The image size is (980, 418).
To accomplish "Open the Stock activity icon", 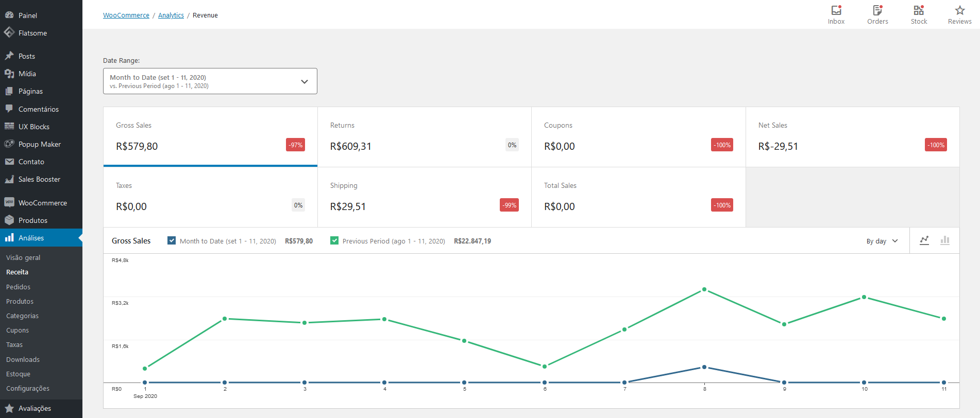I will [919, 10].
